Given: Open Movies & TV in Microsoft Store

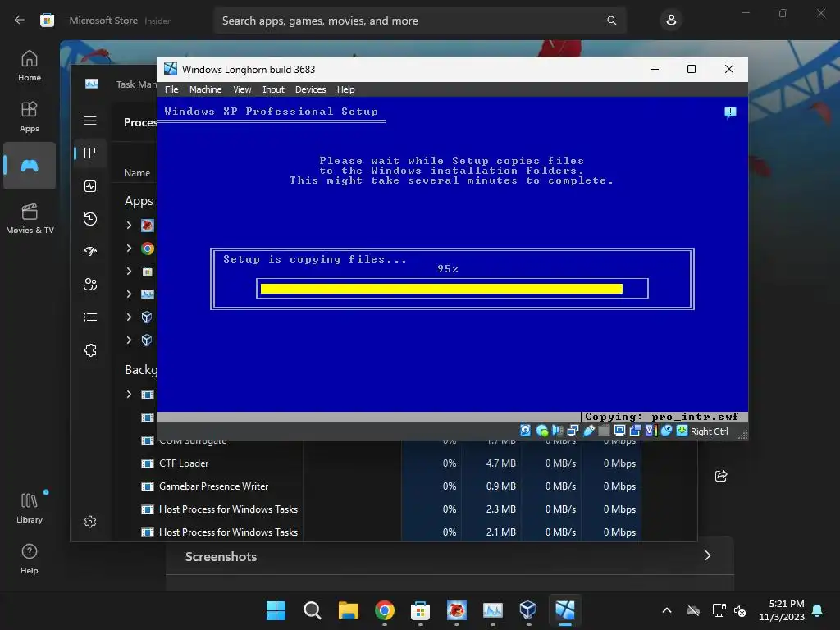Looking at the screenshot, I should 30,218.
